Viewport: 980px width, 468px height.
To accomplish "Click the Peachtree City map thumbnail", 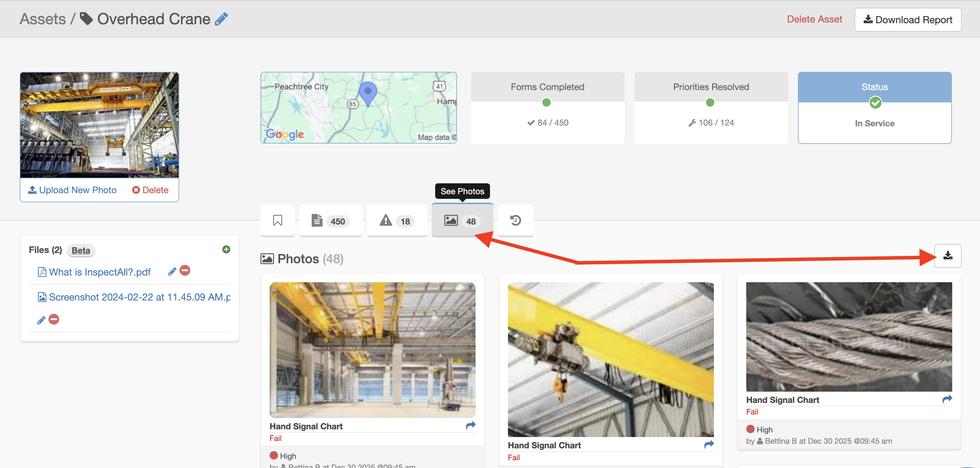I will pyautogui.click(x=358, y=108).
